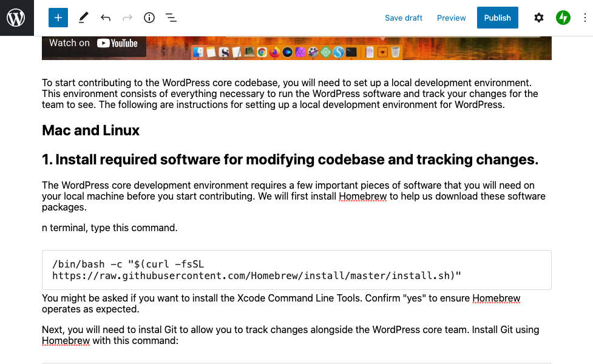The width and height of the screenshot is (593, 364).
Task: Click the Undo arrow icon
Action: coord(106,18)
